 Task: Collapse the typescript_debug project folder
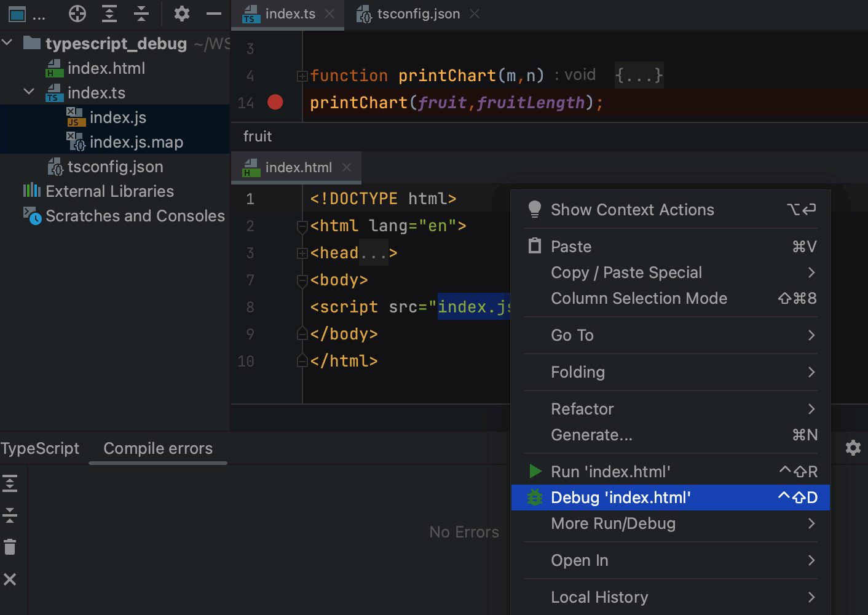pyautogui.click(x=8, y=43)
